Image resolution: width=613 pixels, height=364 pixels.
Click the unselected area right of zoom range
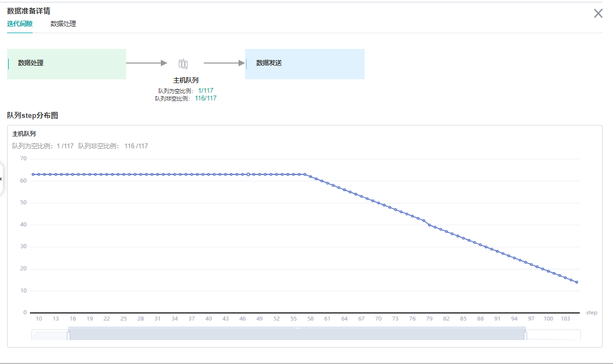553,335
